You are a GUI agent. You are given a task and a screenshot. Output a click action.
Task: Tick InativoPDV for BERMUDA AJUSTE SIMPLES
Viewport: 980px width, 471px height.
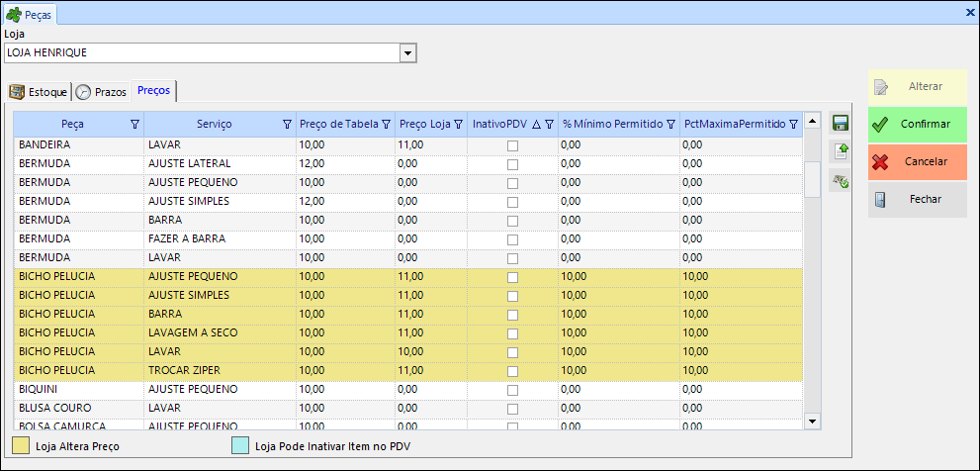pos(512,202)
